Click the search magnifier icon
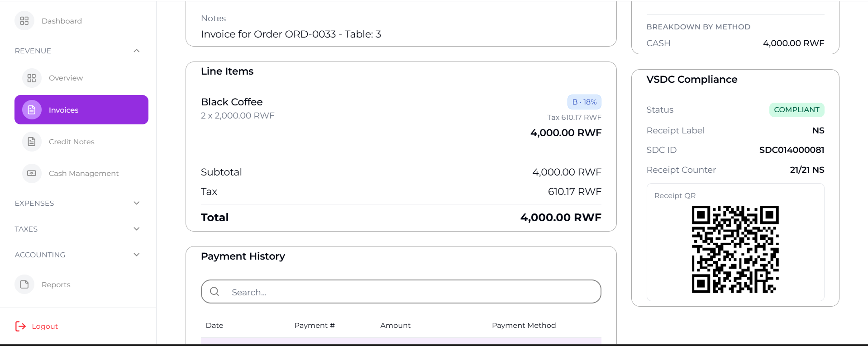Screen dimensions: 868x346 [215, 292]
